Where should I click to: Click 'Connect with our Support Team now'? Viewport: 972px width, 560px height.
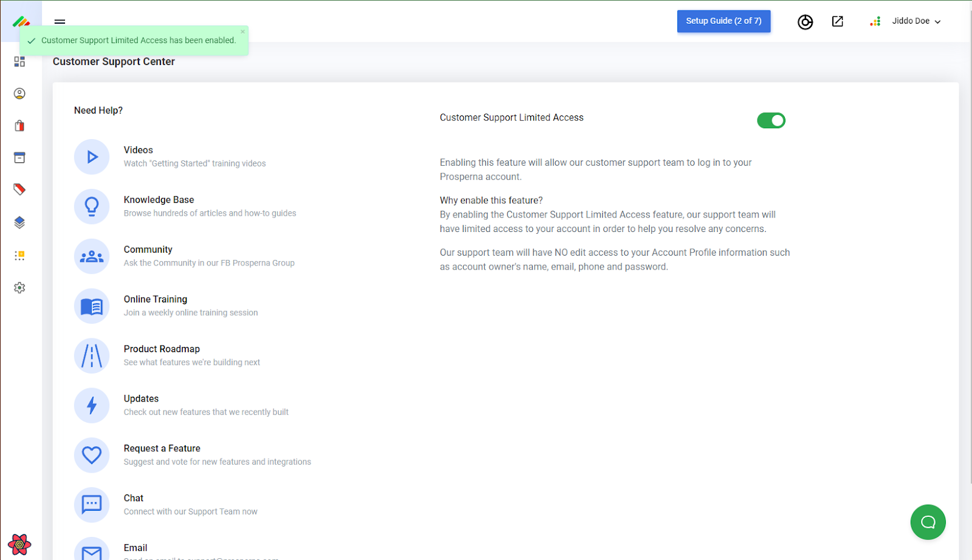tap(191, 512)
